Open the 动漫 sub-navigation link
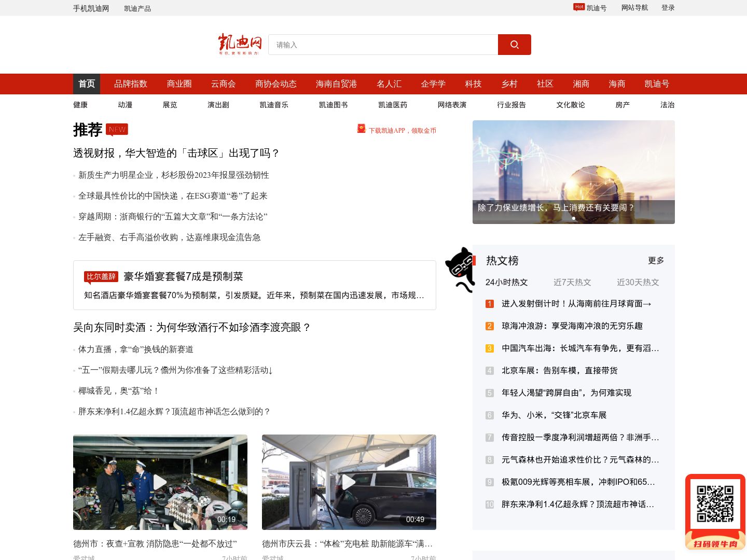This screenshot has height=560, width=747. click(x=125, y=105)
